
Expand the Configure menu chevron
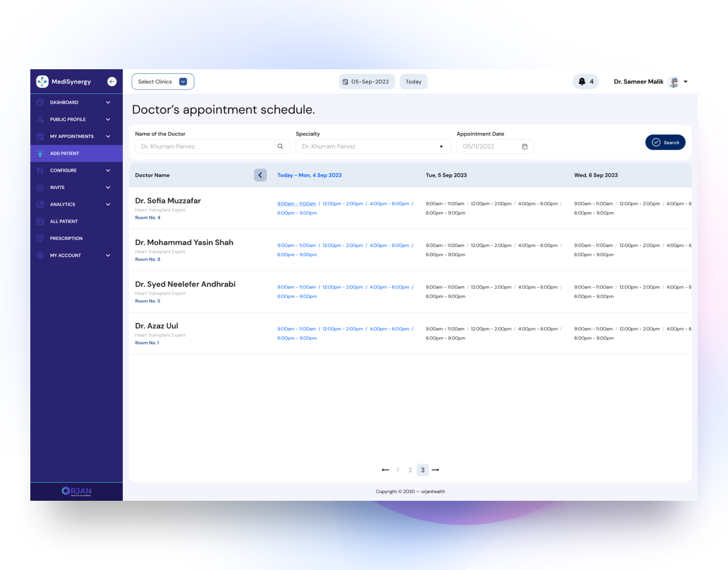pyautogui.click(x=108, y=170)
